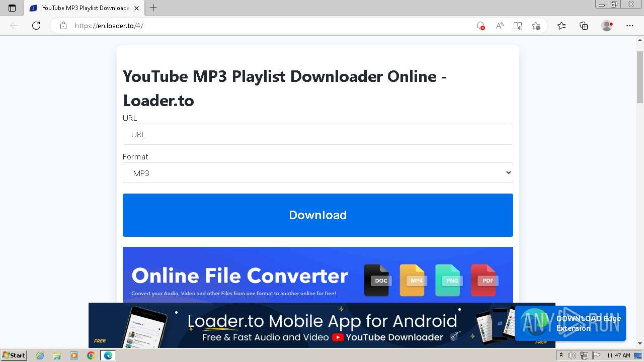Activate Read aloud icon
Image resolution: width=644 pixels, height=362 pixels.
[500, 26]
